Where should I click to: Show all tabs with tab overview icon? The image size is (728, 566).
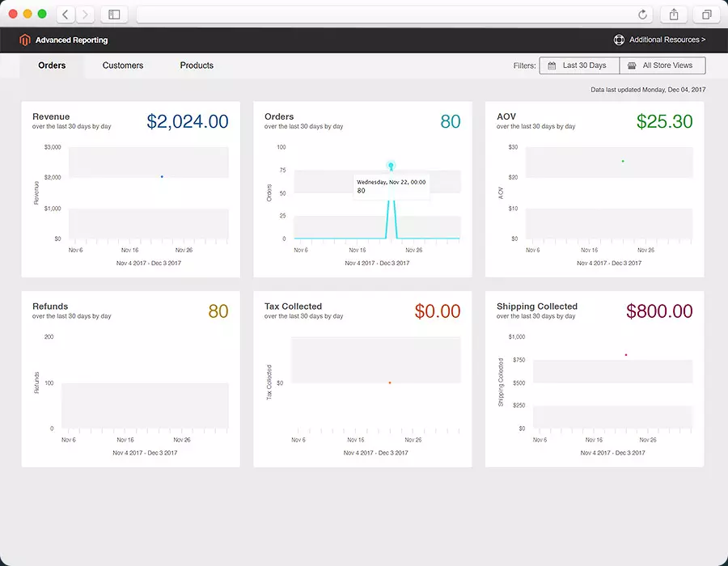tap(706, 15)
